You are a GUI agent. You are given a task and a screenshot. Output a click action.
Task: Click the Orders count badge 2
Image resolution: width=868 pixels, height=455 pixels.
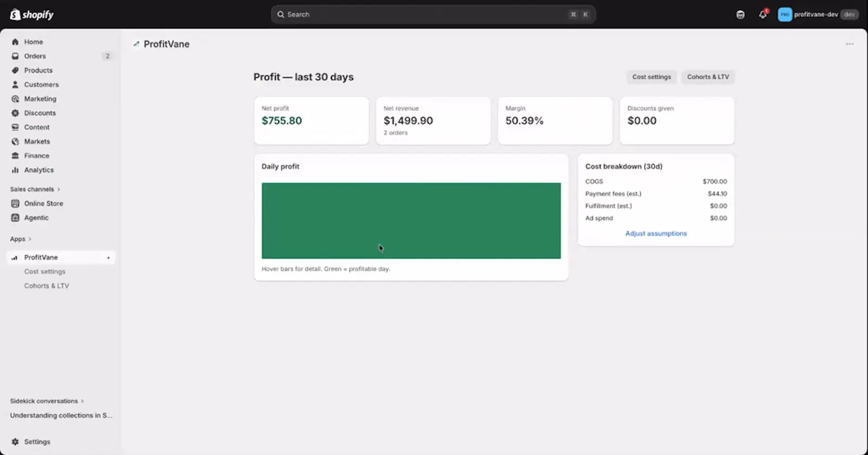point(107,56)
